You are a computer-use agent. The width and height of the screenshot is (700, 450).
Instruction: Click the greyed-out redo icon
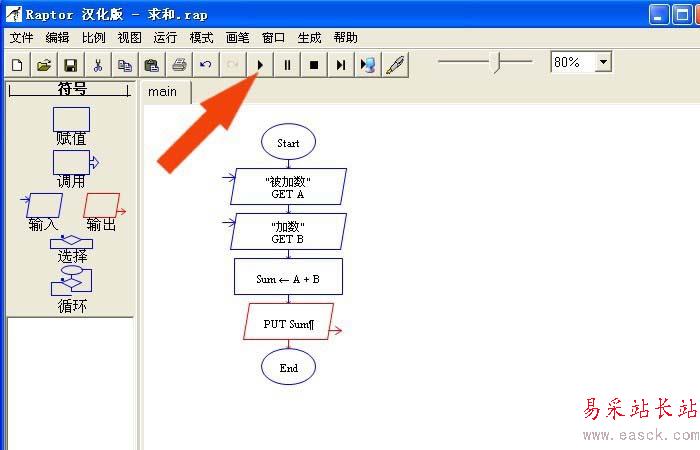(x=233, y=65)
